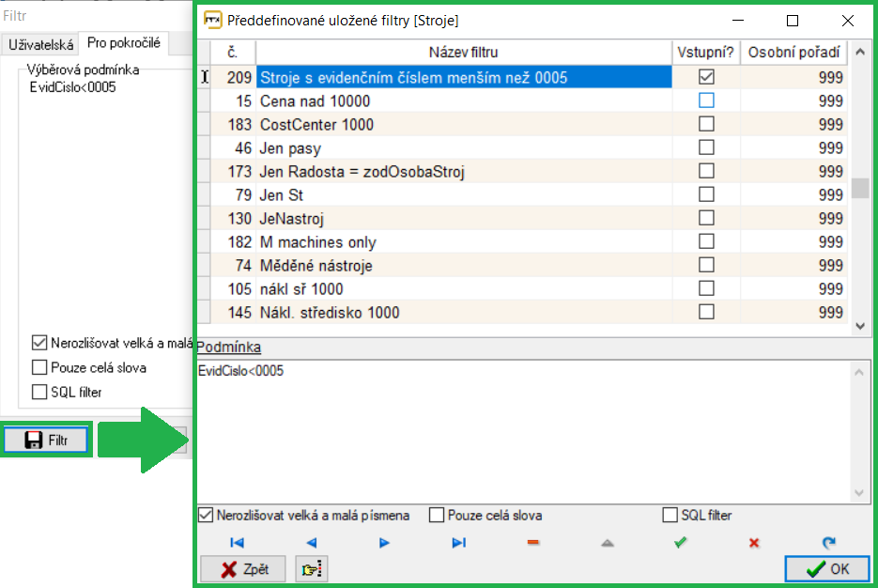Delete record with orange minus icon
Screen dimensions: 878x588
(532, 543)
